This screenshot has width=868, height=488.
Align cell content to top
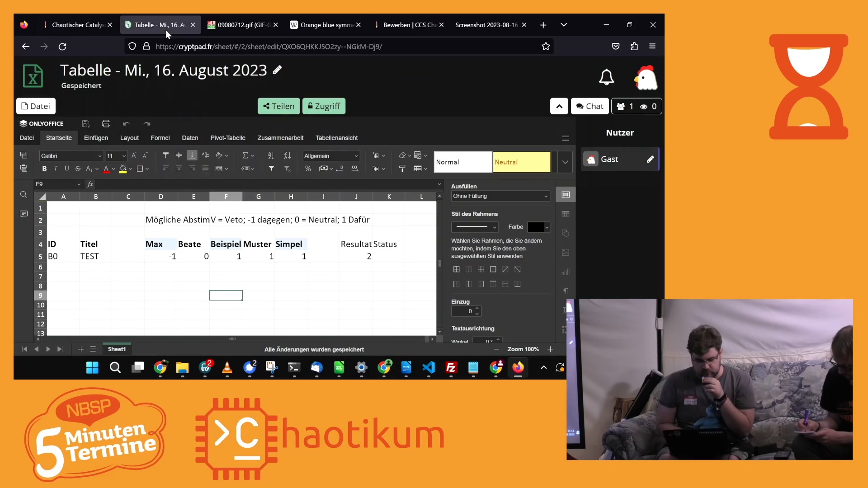click(165, 155)
